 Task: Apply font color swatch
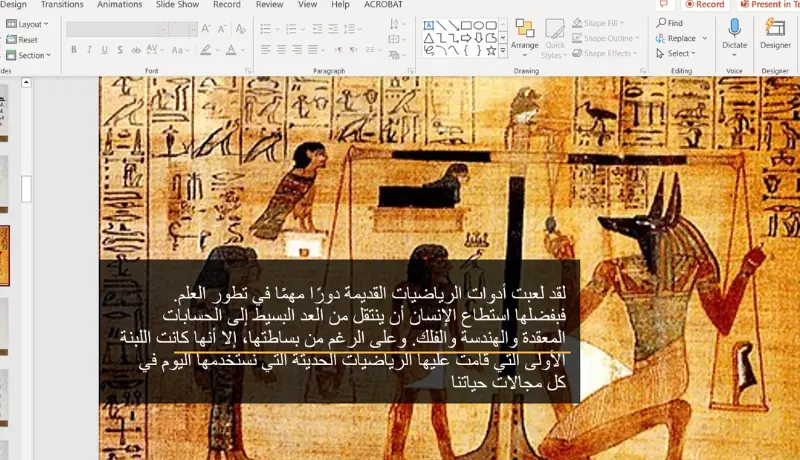pyautogui.click(x=231, y=50)
